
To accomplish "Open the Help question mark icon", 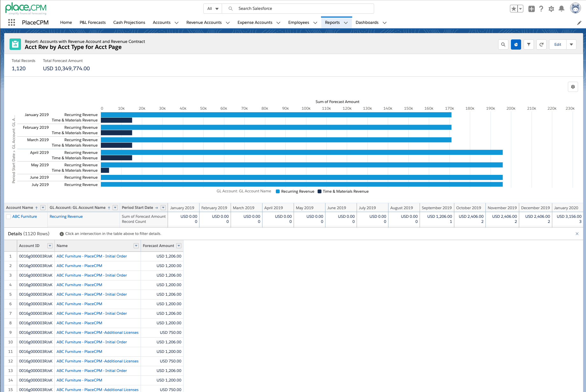I will (541, 9).
